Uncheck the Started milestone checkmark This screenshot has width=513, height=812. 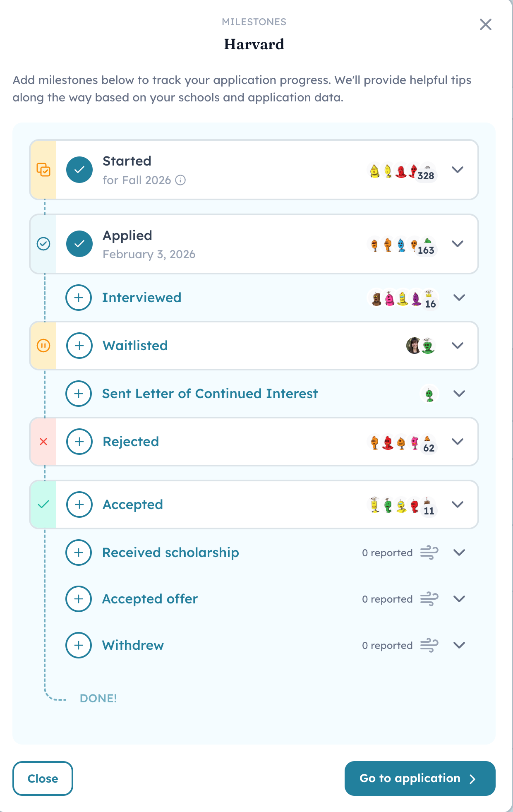click(x=79, y=170)
